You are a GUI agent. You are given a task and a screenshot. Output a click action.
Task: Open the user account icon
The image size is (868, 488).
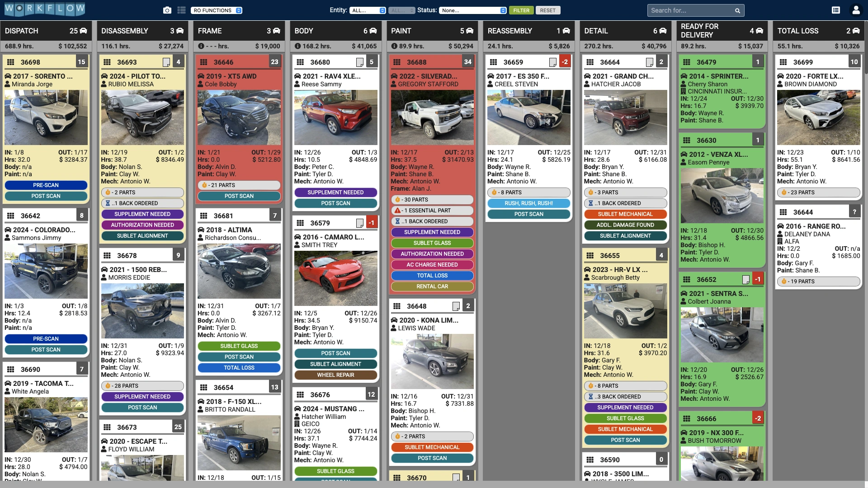(855, 10)
